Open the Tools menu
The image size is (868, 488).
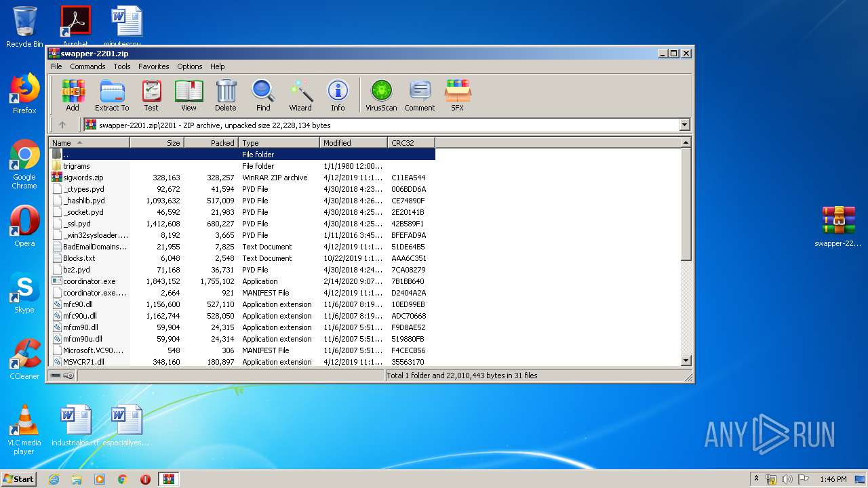click(x=122, y=66)
